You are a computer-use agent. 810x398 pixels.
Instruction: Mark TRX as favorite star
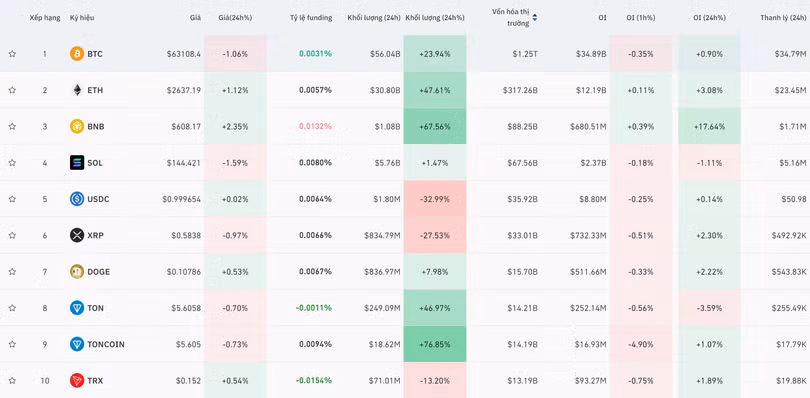pyautogui.click(x=12, y=380)
